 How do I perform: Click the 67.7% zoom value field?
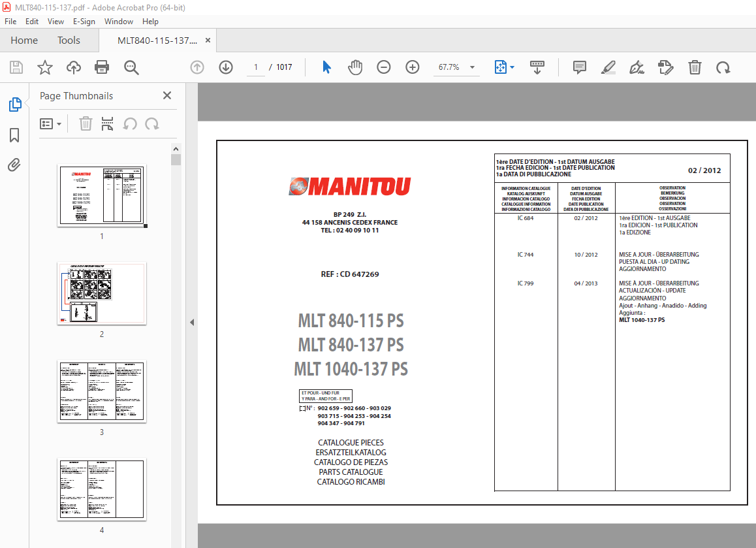tap(449, 67)
